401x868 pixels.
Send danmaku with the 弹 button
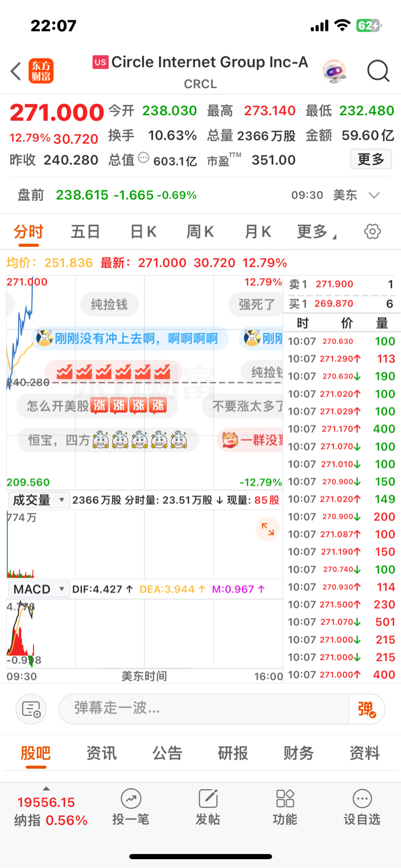point(367,709)
